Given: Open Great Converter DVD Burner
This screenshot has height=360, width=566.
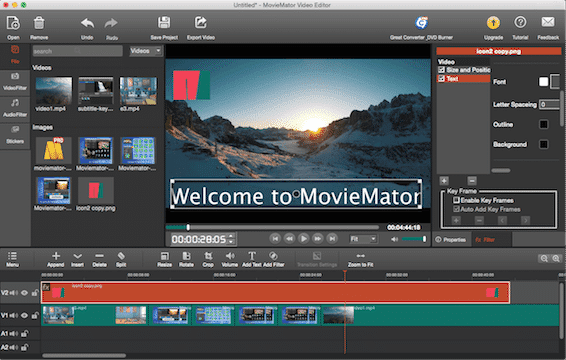Looking at the screenshot, I should tap(421, 23).
